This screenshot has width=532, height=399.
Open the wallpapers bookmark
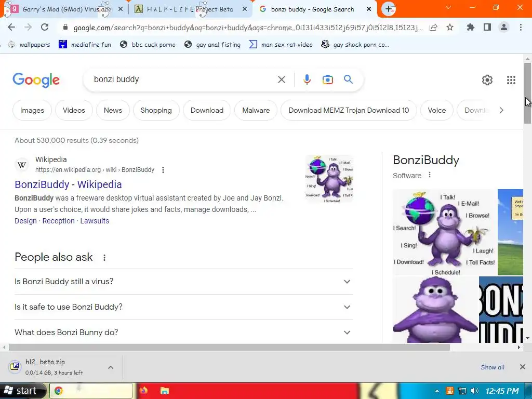coord(29,45)
